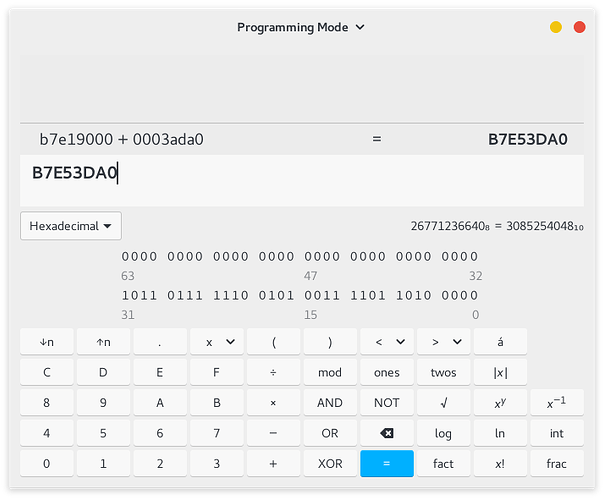605x500 pixels.
Task: Click the OR operator button
Action: (330, 433)
